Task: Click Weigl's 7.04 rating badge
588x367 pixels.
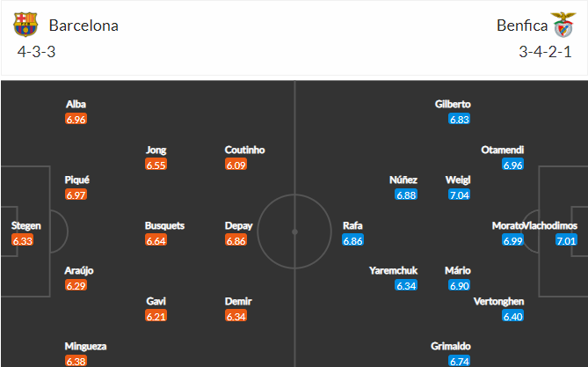Action: point(460,195)
